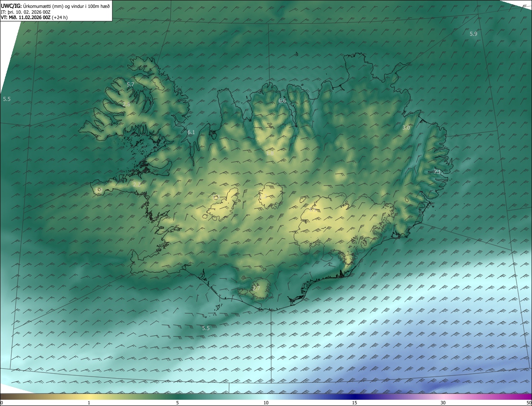532x406 pixels.
Task: Click the title text "Úrkomumætti (mm) og vindur í 100m hæð"
Action: (x=66, y=6)
